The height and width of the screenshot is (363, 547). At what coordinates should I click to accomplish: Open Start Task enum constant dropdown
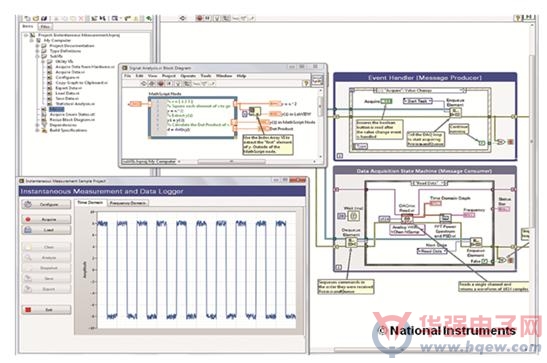(418, 101)
